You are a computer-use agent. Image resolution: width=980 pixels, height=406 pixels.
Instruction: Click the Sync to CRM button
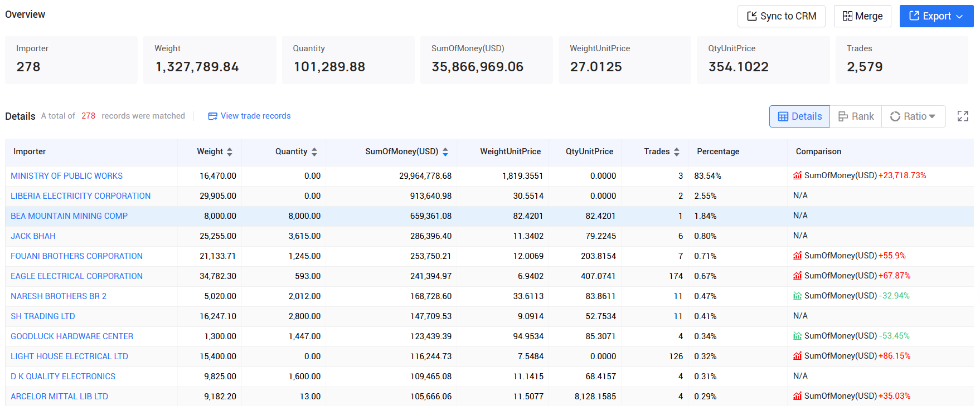click(781, 16)
